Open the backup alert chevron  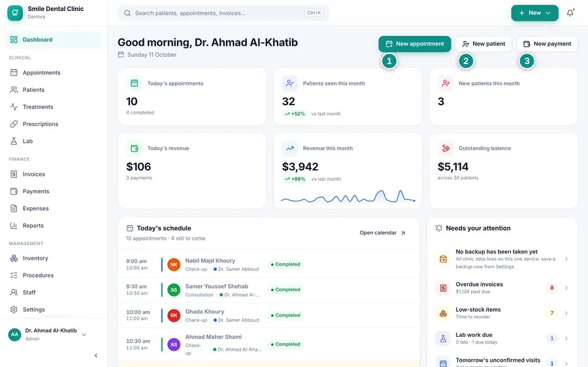566,259
